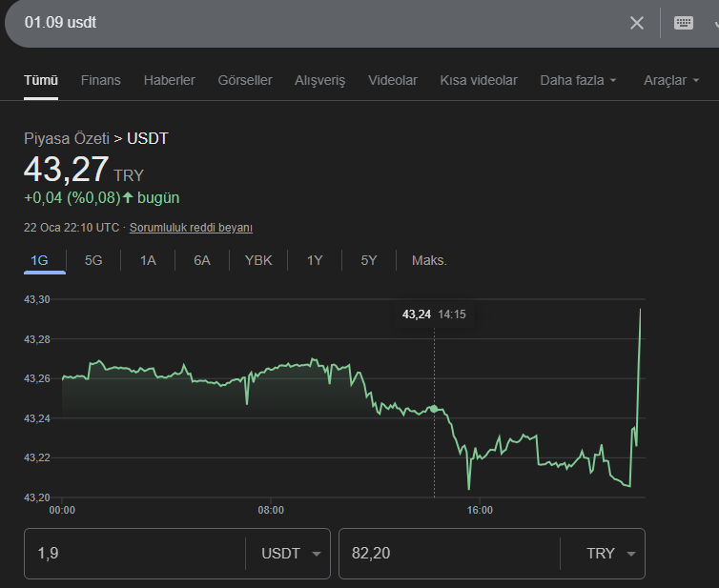Click the Piyasa Özeti breadcrumb link
Screen dimensions: 719x588
(x=67, y=138)
